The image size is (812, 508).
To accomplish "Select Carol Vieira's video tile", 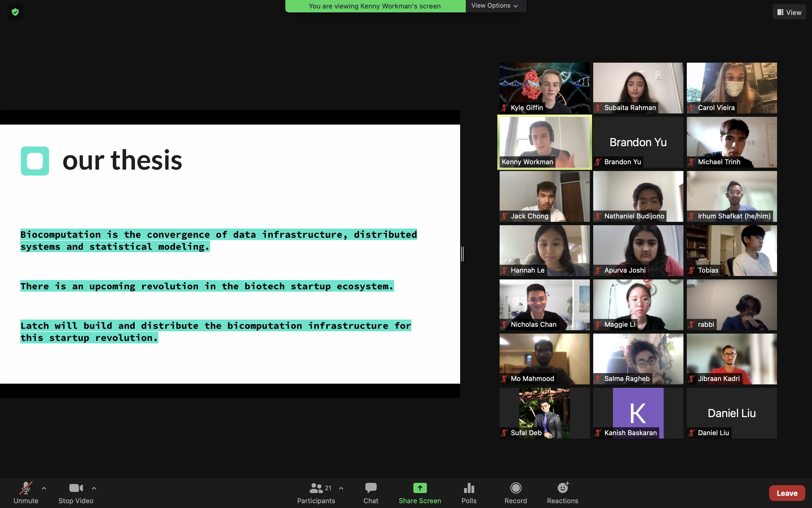I will pos(731,88).
